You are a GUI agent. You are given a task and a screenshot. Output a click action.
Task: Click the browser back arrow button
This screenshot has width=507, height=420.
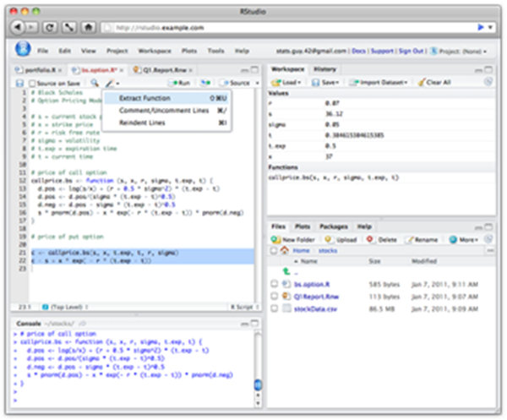18,27
